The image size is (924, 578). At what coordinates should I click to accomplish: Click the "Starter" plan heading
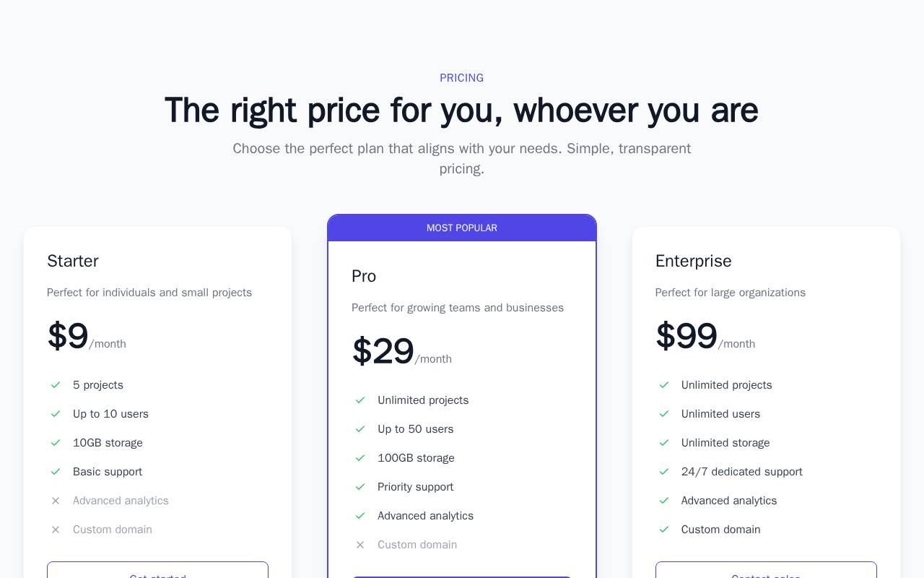point(73,261)
